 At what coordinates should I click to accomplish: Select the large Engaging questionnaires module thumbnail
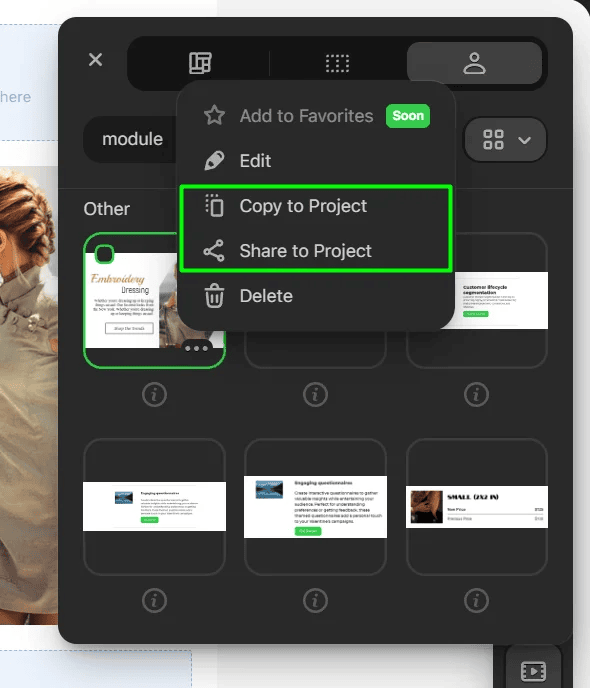click(315, 507)
